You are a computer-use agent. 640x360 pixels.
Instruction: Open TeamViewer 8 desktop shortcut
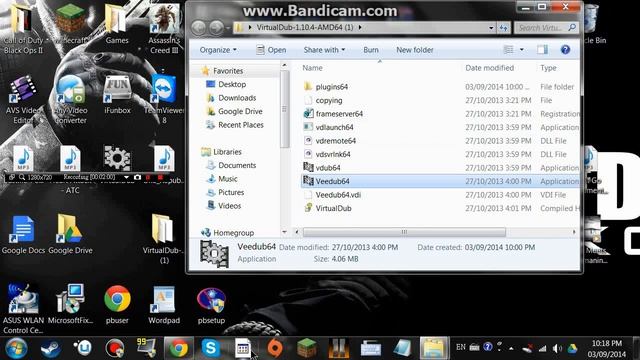tap(164, 100)
